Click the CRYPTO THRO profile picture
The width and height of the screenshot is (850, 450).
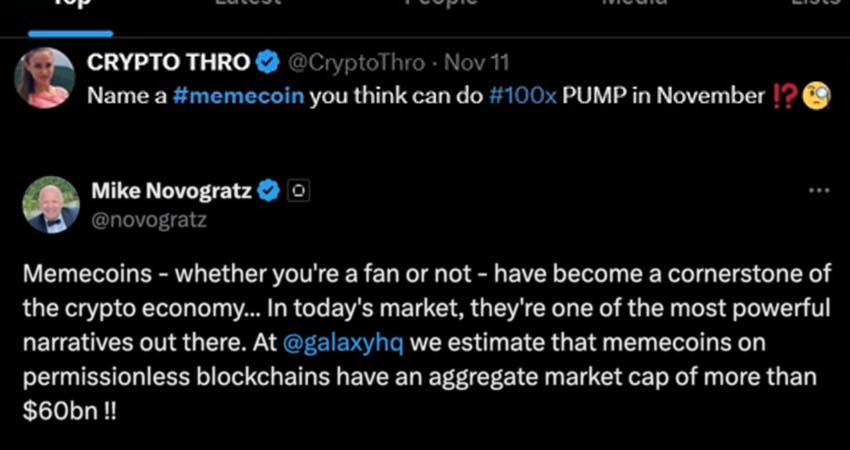(45, 78)
